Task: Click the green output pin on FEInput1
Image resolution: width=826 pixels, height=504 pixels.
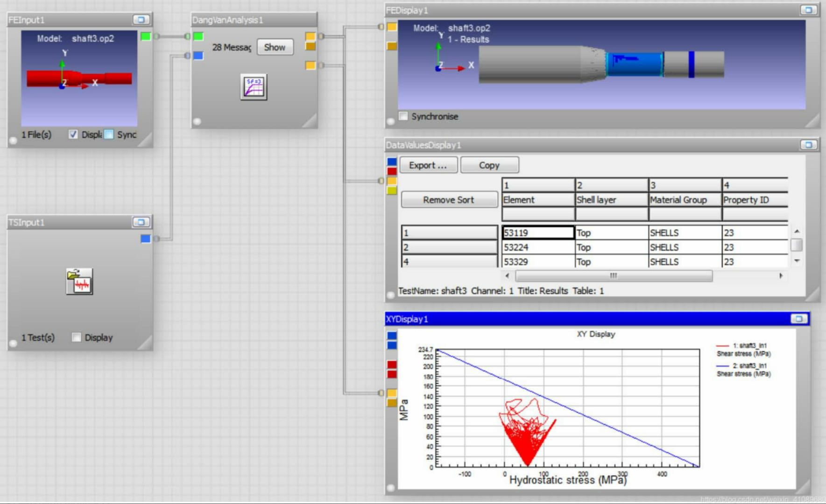Action: 146,36
